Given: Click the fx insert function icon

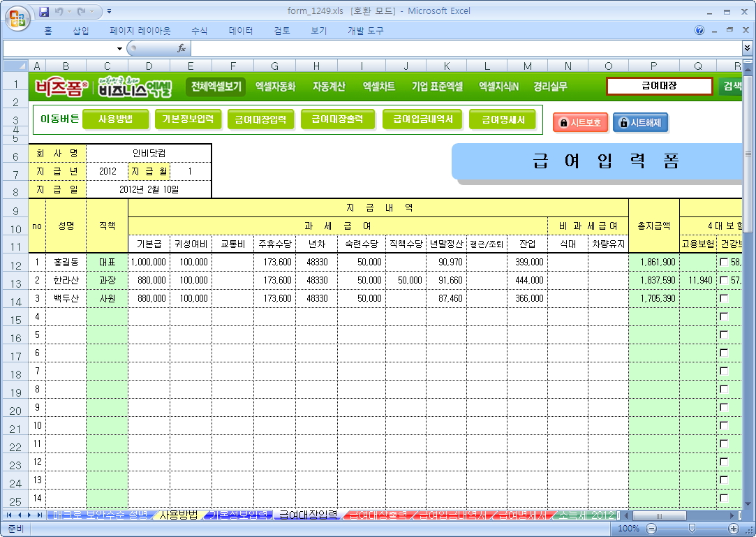Looking at the screenshot, I should click(x=181, y=48).
